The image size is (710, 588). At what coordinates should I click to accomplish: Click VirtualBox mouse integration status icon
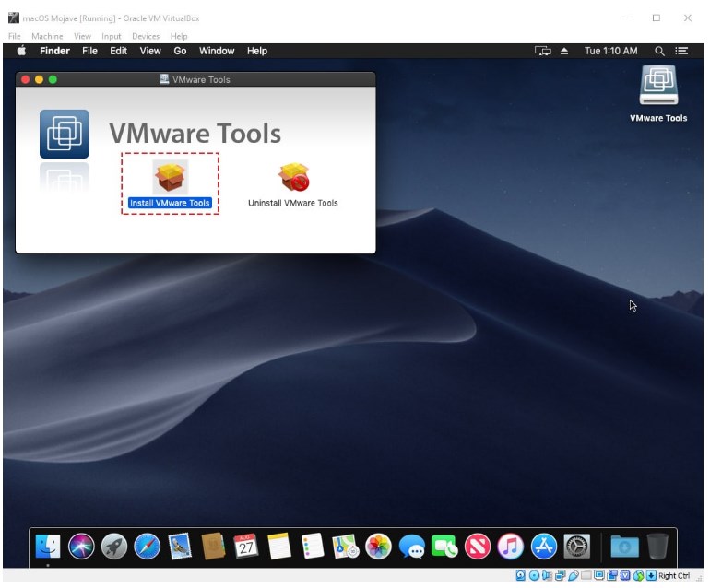(x=638, y=575)
